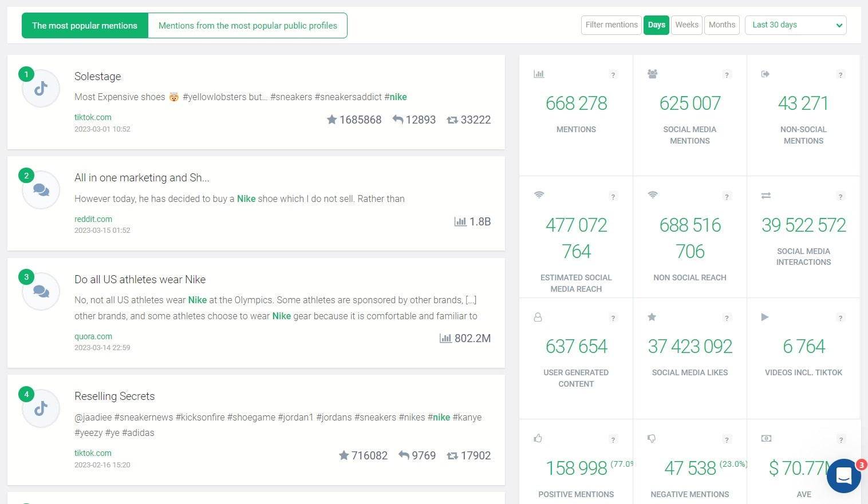
Task: Open the Reselling Secrets mention title
Action: [115, 396]
